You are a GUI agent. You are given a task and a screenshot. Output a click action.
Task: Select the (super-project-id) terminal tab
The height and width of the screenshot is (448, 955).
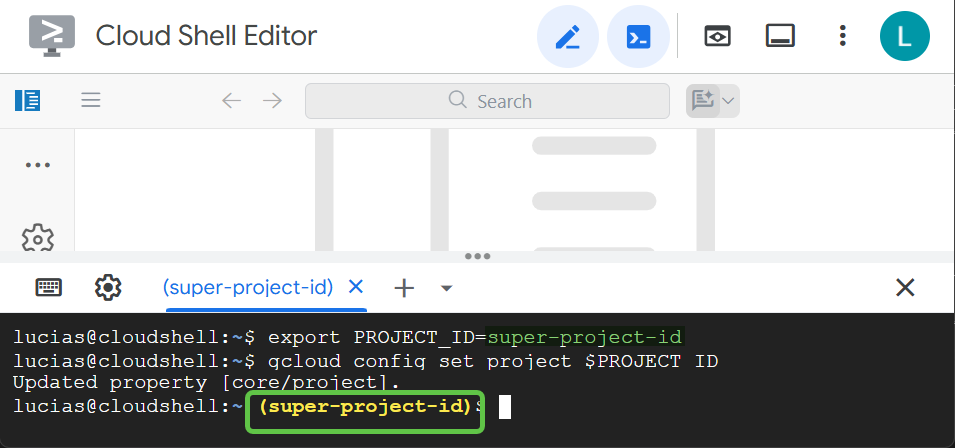pyautogui.click(x=247, y=288)
